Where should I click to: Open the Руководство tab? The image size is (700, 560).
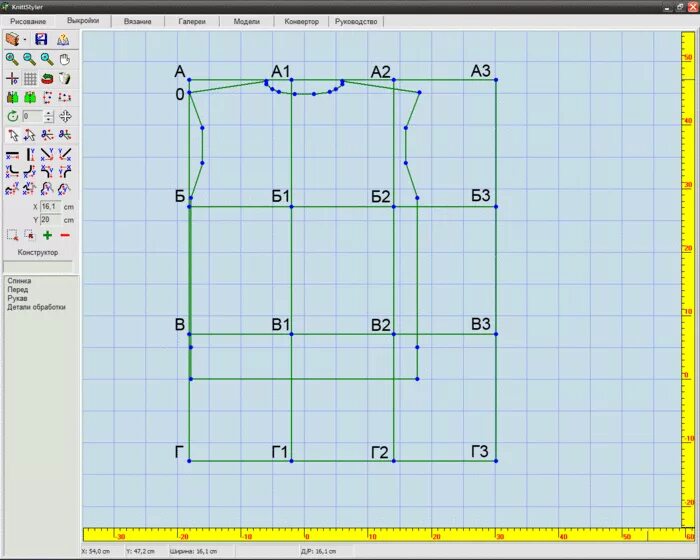point(356,21)
